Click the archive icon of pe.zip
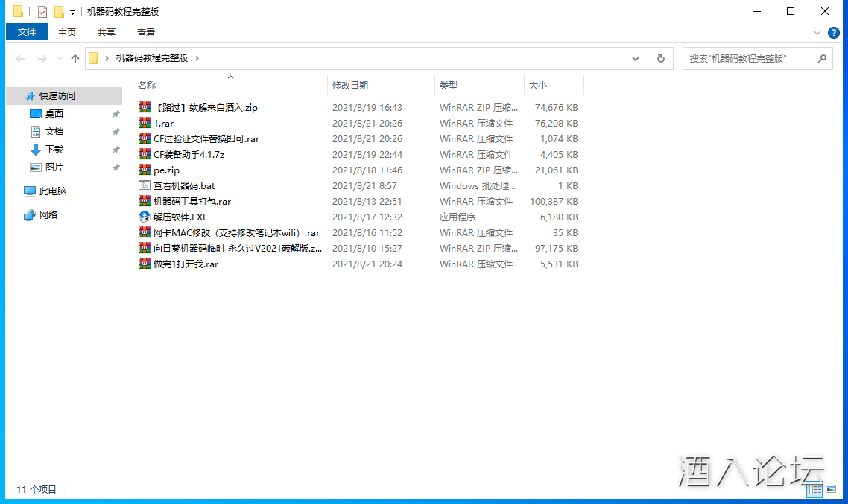Screen dimensions: 848x504 (x=145, y=170)
